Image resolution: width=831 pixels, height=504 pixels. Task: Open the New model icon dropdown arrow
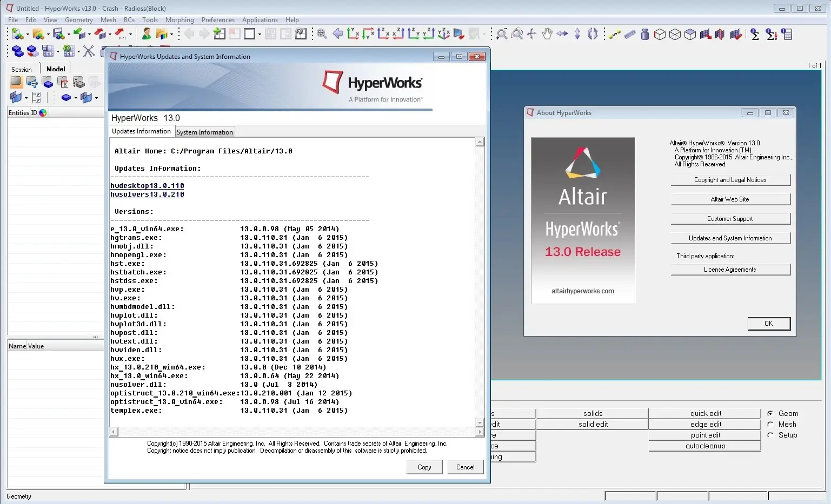28,35
